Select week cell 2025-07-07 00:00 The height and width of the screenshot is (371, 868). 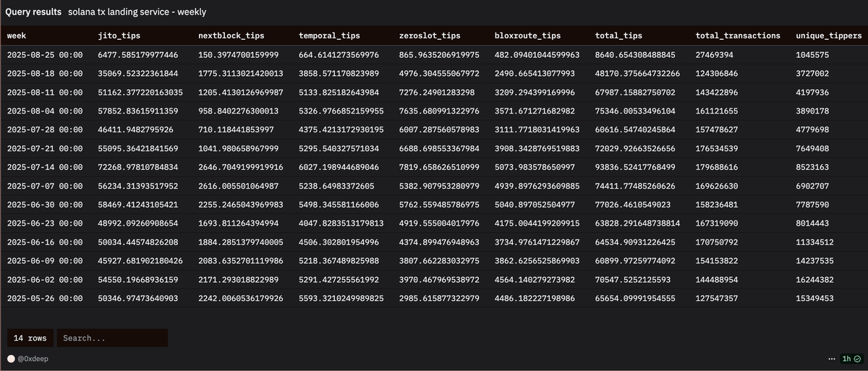(x=45, y=186)
